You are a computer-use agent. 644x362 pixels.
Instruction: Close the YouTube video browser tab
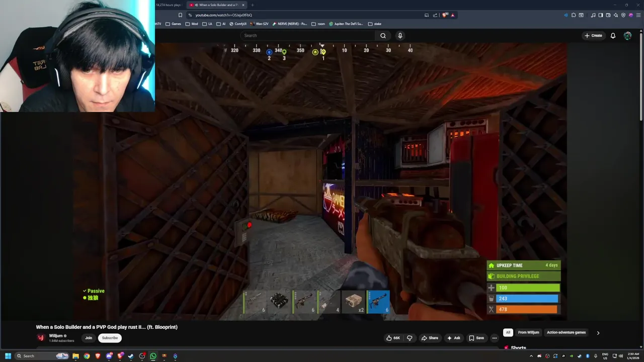click(243, 5)
